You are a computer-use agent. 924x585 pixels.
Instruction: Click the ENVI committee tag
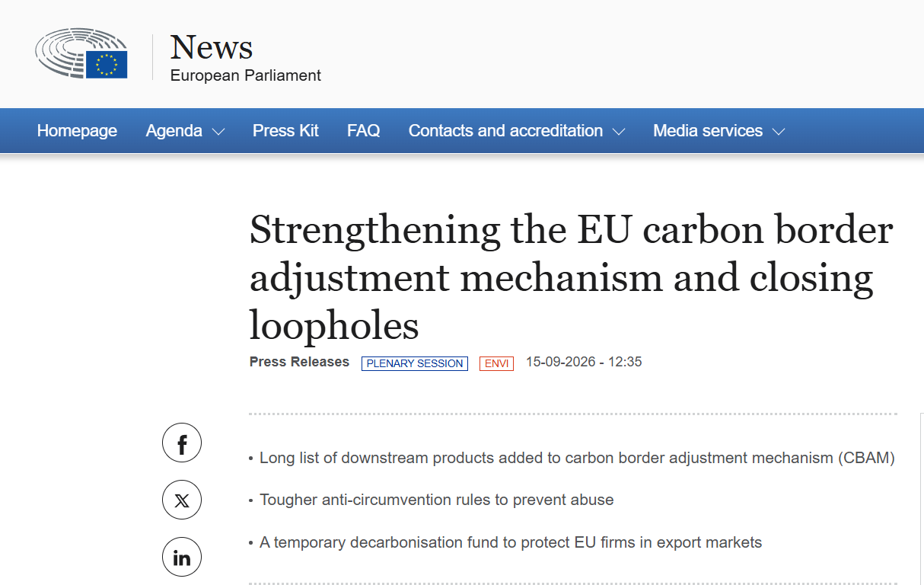pyautogui.click(x=496, y=363)
